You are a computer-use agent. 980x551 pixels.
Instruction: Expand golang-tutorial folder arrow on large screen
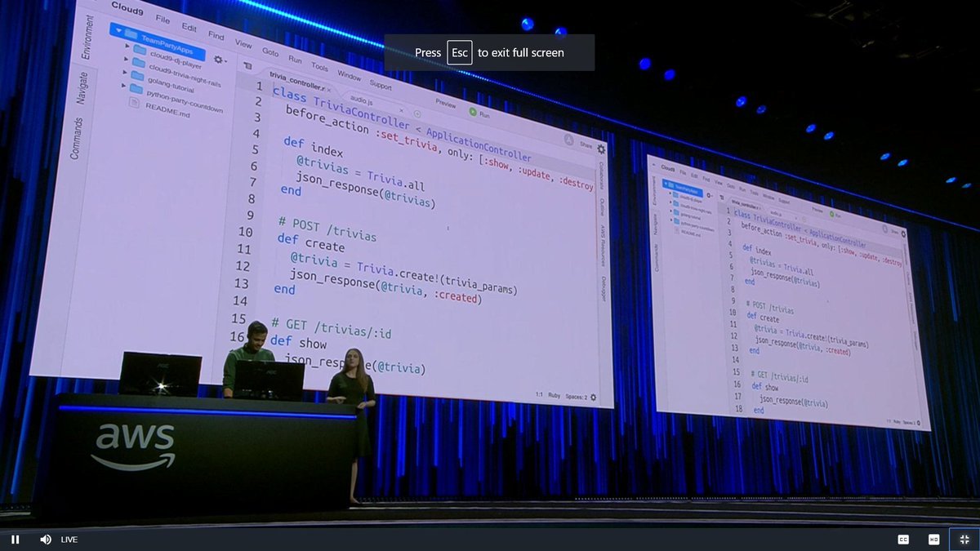pyautogui.click(x=126, y=72)
